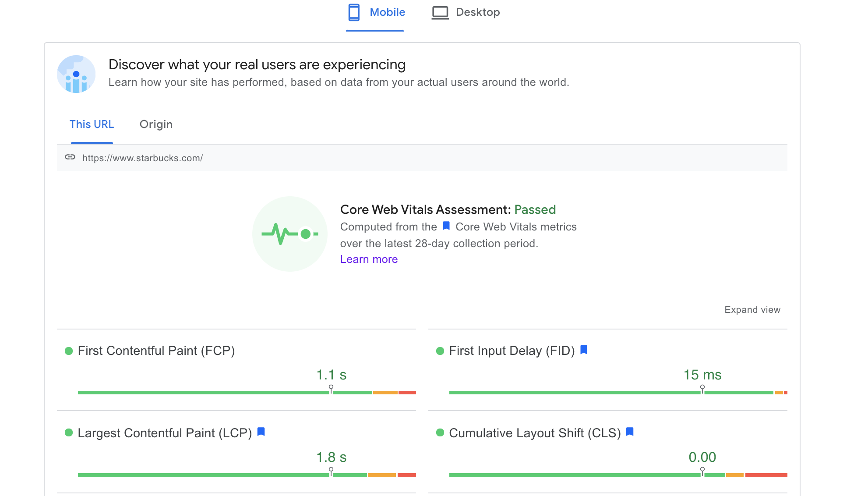This screenshot has height=496, width=868.
Task: Click the Cumulative Layout Shift (CLS) label
Action: click(x=535, y=433)
